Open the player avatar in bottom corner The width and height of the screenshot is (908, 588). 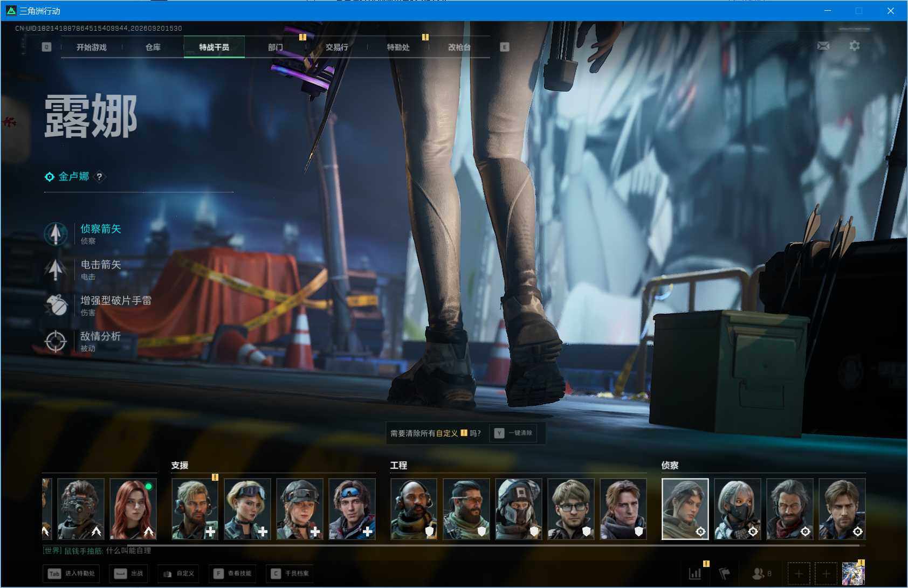tap(854, 573)
